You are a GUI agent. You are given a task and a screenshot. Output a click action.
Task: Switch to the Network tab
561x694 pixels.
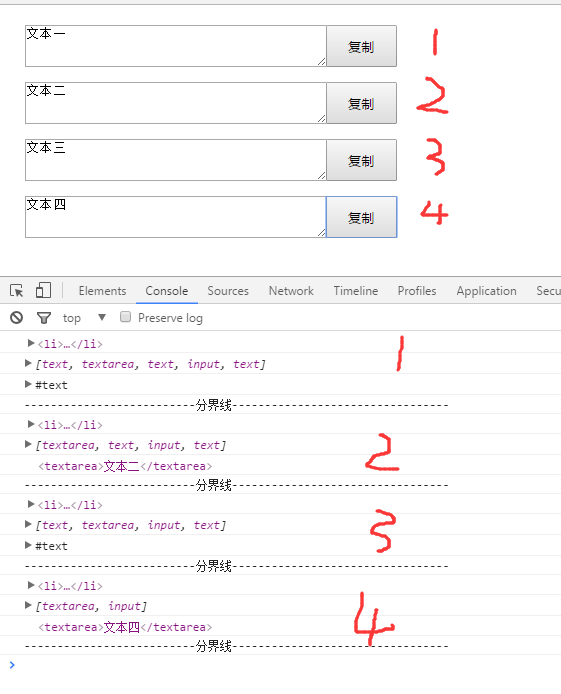pos(291,291)
